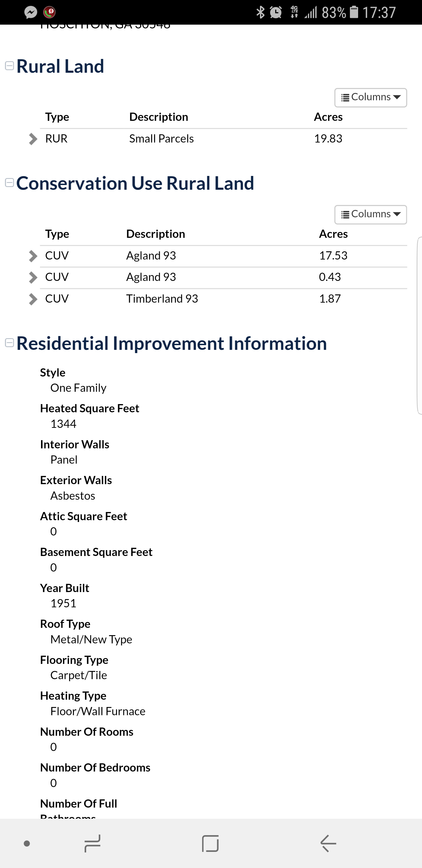This screenshot has width=422, height=868.
Task: Collapse the Residential Improvement Information section
Action: 9,343
